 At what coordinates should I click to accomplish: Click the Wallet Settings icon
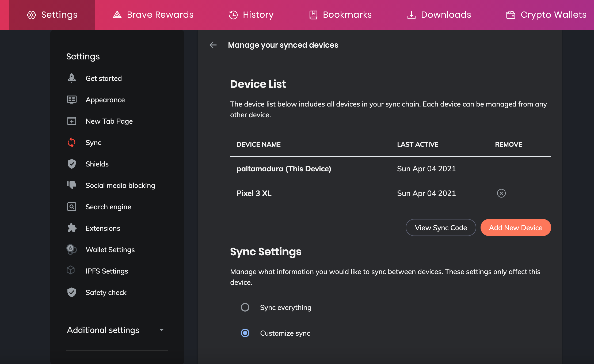[71, 249]
